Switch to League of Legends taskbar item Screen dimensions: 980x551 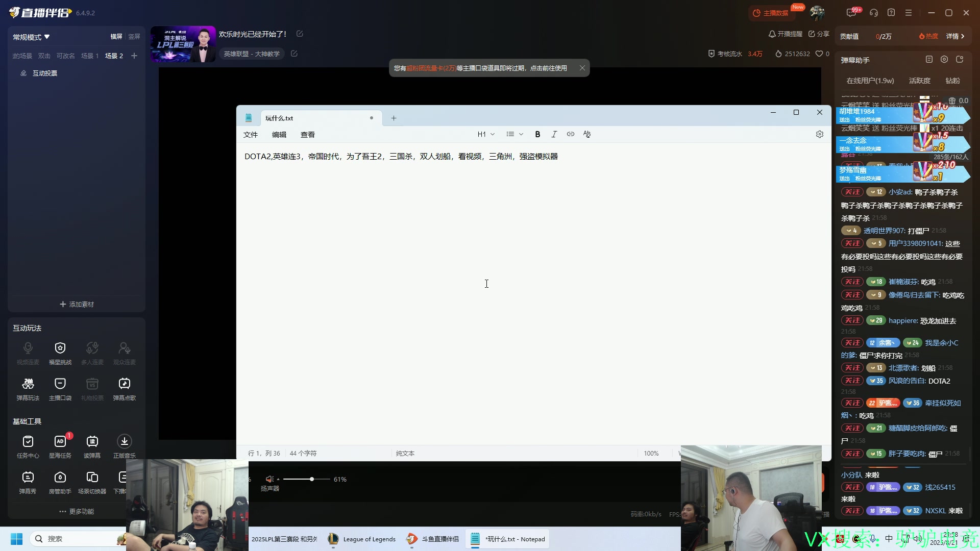coord(362,539)
